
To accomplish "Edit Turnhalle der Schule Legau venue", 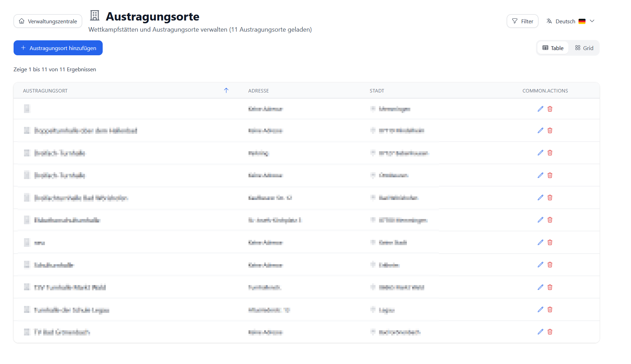I will [541, 309].
